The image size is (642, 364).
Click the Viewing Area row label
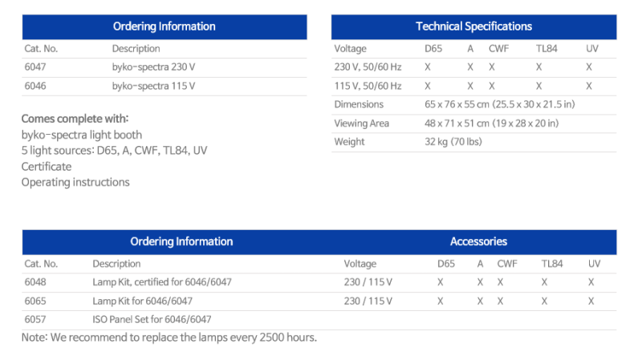[361, 123]
